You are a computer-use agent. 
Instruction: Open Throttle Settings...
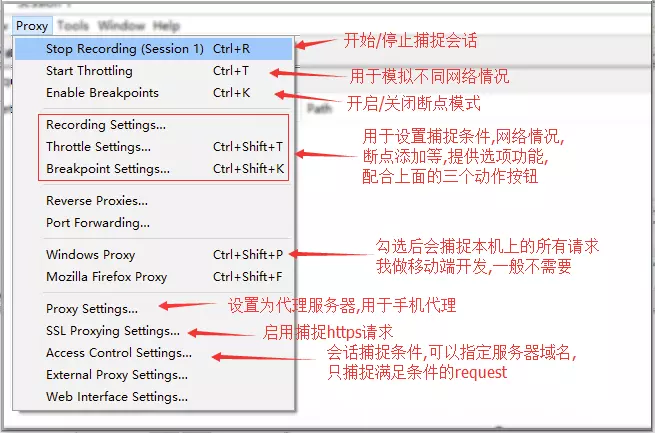click(154, 147)
